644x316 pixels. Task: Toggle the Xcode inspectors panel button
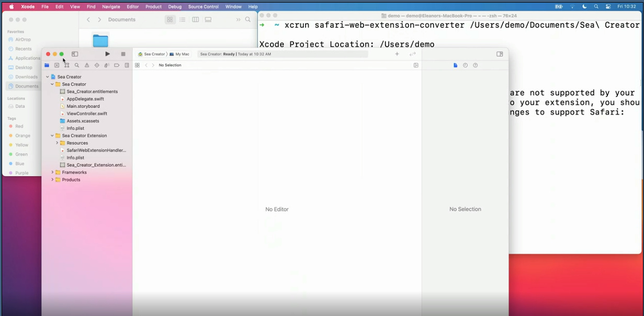pos(500,54)
